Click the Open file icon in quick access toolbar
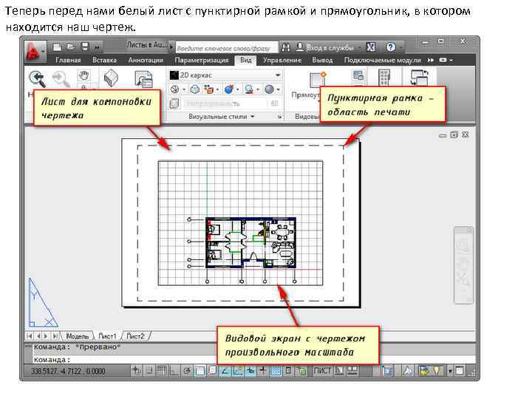The image size is (532, 399). 71,47
